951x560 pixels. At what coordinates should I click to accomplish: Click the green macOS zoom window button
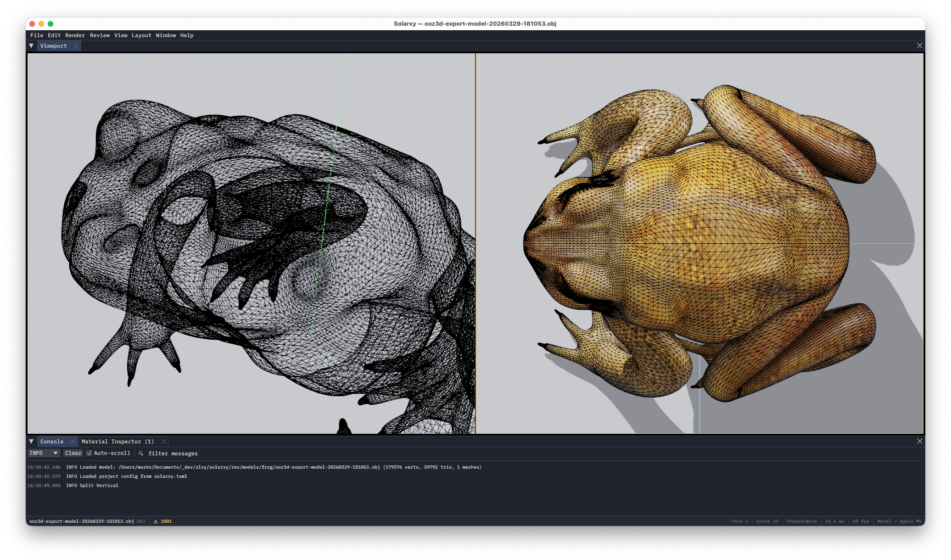pos(50,24)
